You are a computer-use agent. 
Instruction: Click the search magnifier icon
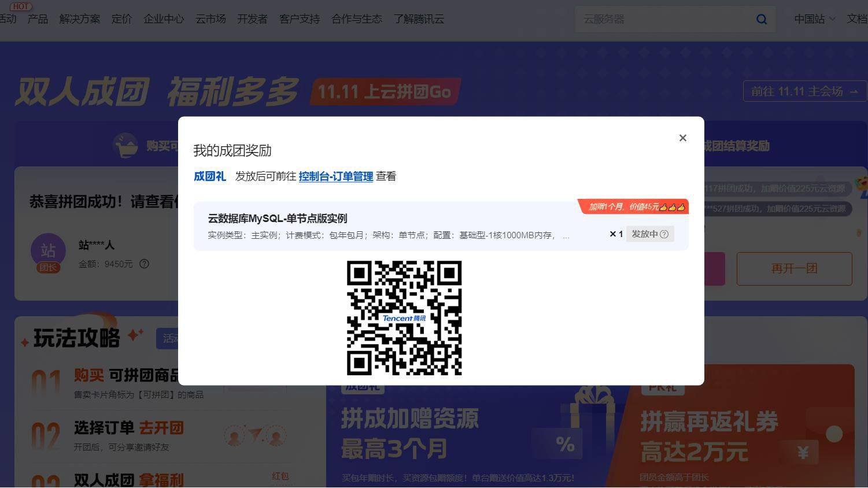pos(762,19)
